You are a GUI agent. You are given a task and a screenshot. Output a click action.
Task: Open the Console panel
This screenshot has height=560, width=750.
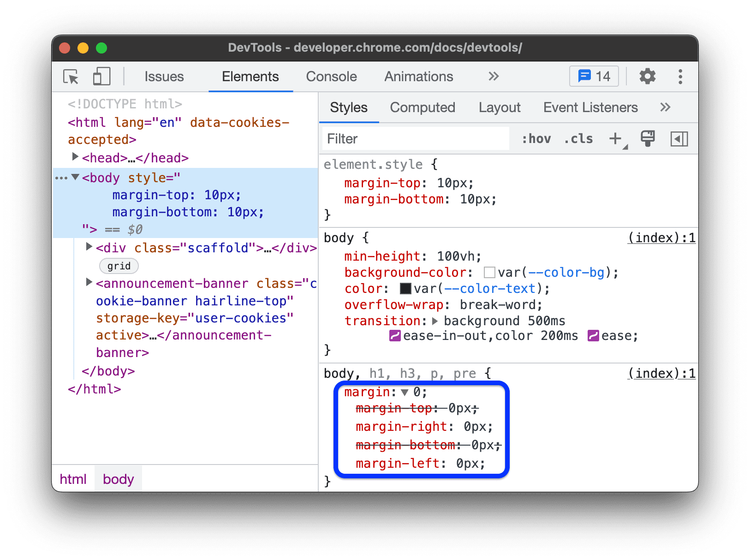pyautogui.click(x=331, y=77)
